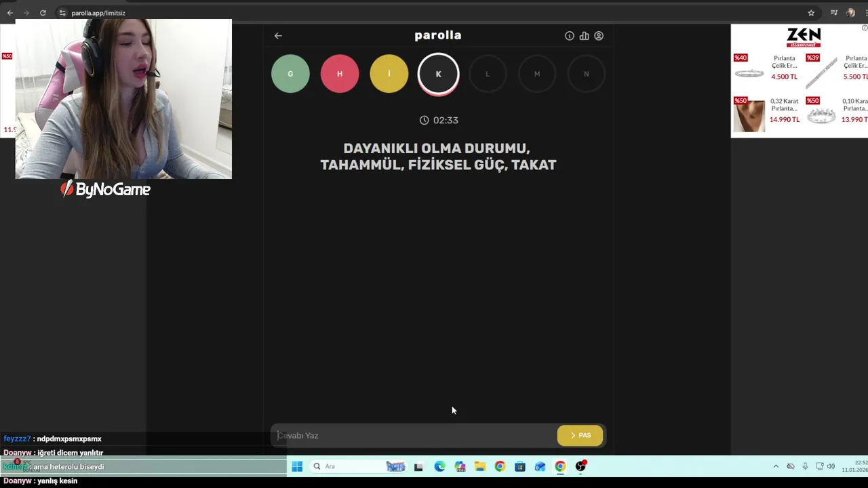Select the dimmed letter M circle
The width and height of the screenshot is (868, 488).
[537, 74]
